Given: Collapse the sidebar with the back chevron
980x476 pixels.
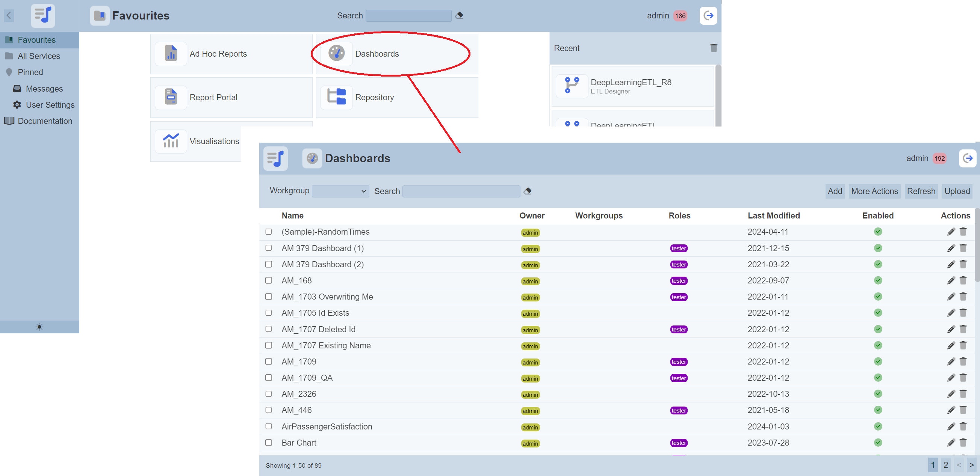Looking at the screenshot, I should (9, 16).
